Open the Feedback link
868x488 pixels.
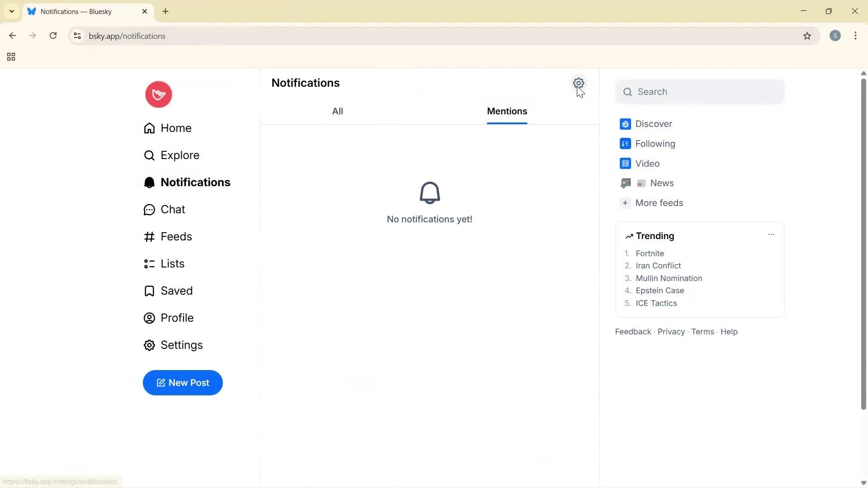(632, 331)
